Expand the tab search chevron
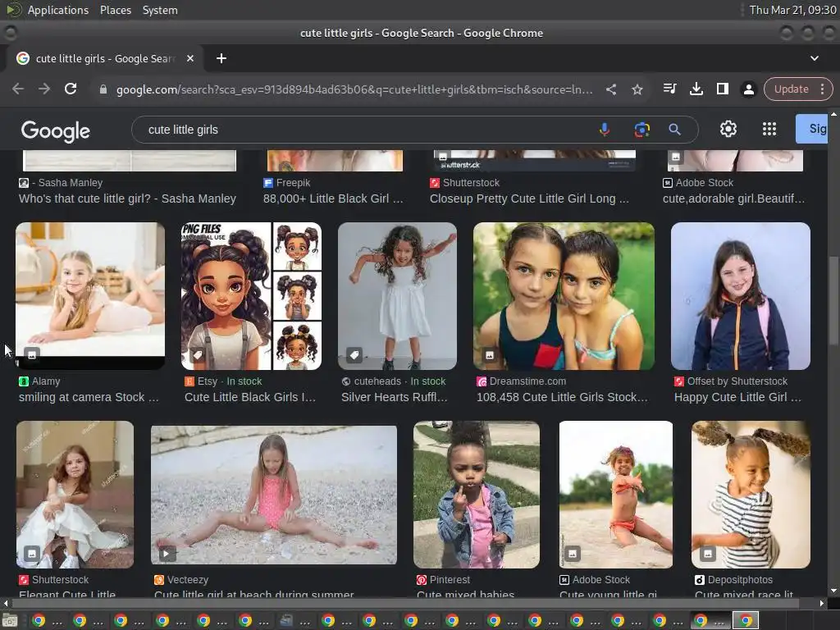 [815, 58]
